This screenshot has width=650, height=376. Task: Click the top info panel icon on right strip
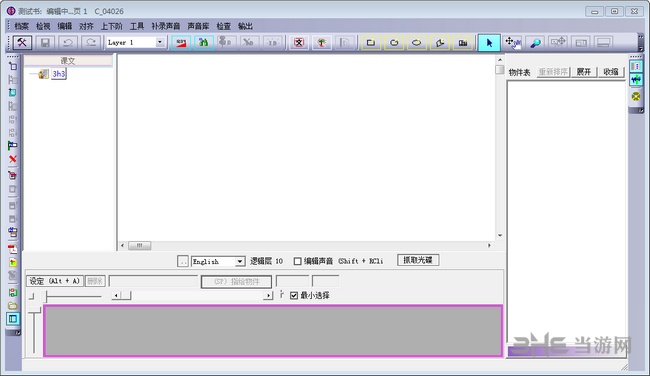pyautogui.click(x=636, y=66)
